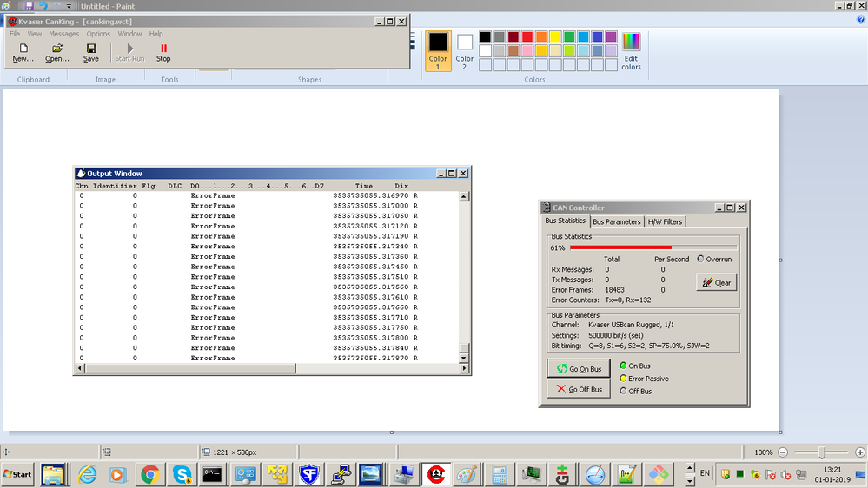
Task: Click the Redo arrow in Paint title bar
Action: tap(57, 6)
